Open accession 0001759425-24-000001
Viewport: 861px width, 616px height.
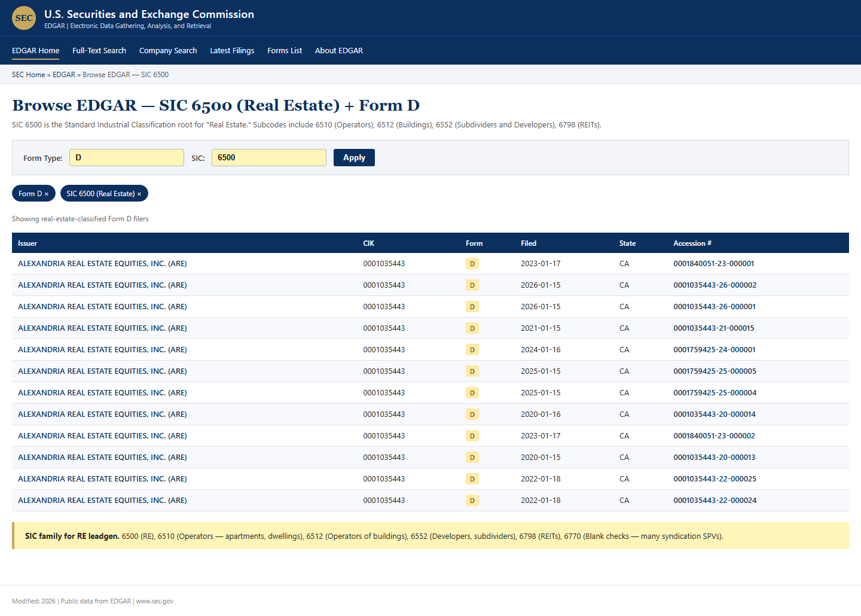click(715, 350)
